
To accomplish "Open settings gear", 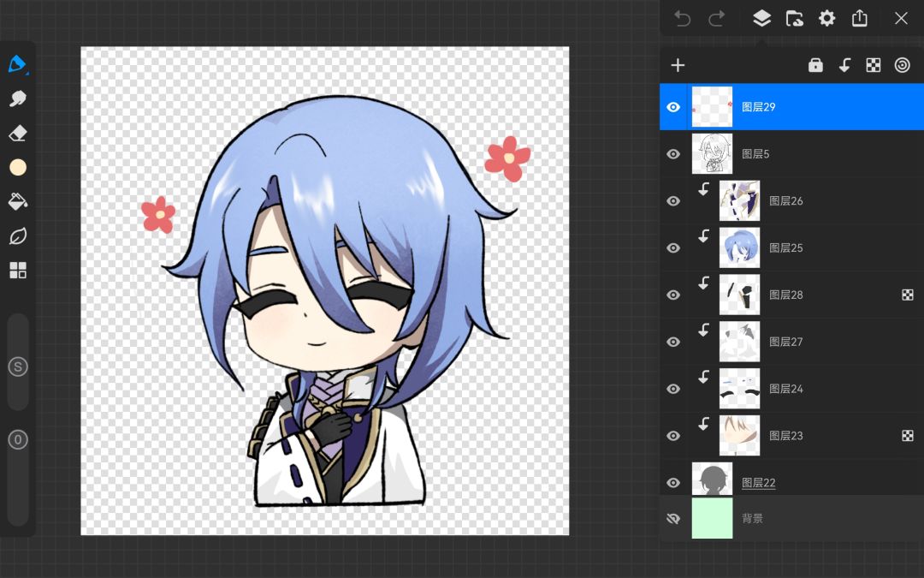I will click(x=826, y=18).
